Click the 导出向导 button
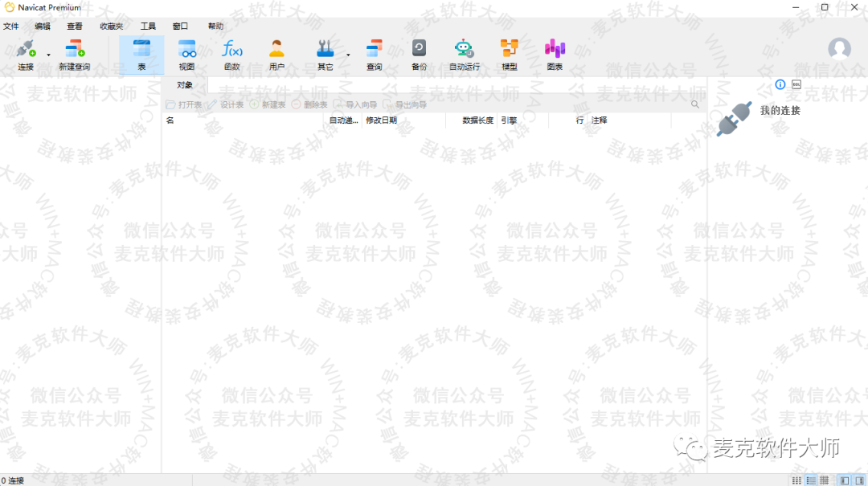This screenshot has height=486, width=868. (x=404, y=104)
